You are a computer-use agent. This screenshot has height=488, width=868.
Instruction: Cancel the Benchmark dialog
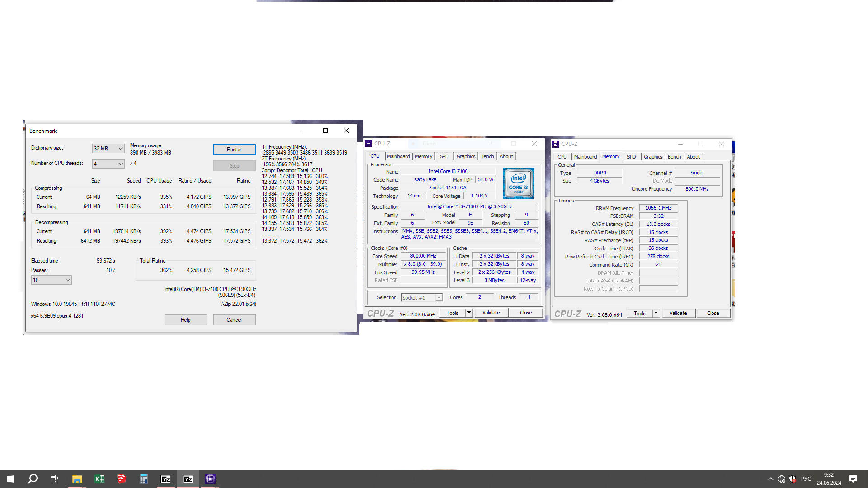[x=234, y=320]
